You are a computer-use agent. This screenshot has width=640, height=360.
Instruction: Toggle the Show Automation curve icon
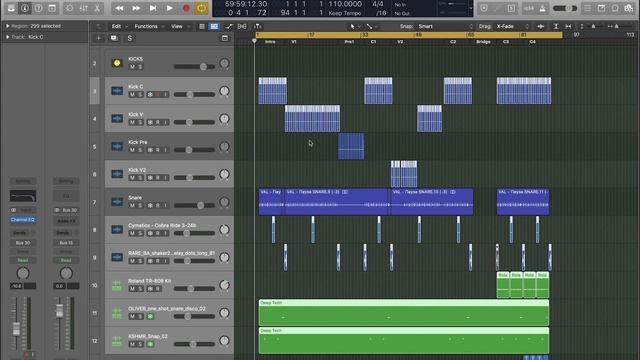[x=229, y=27]
